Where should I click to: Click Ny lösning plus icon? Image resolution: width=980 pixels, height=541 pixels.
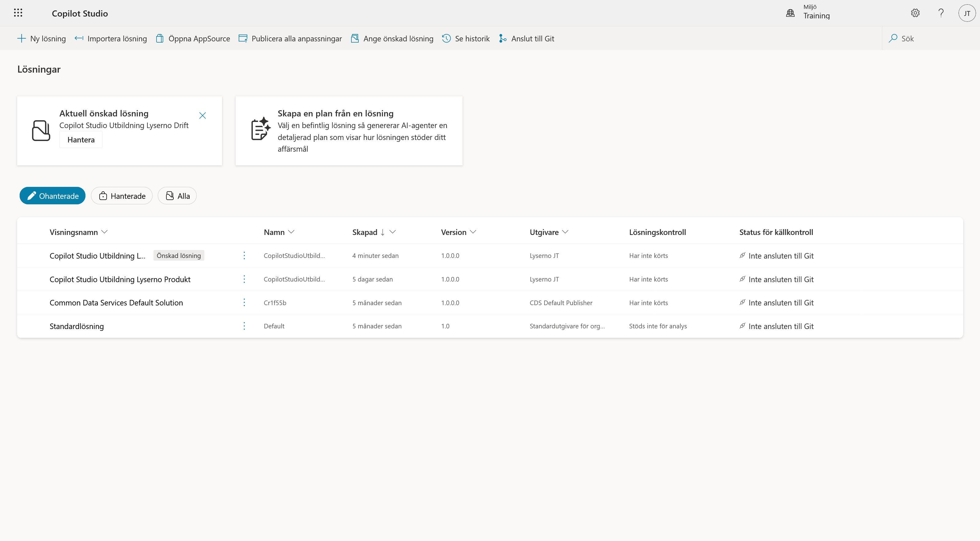tap(21, 38)
